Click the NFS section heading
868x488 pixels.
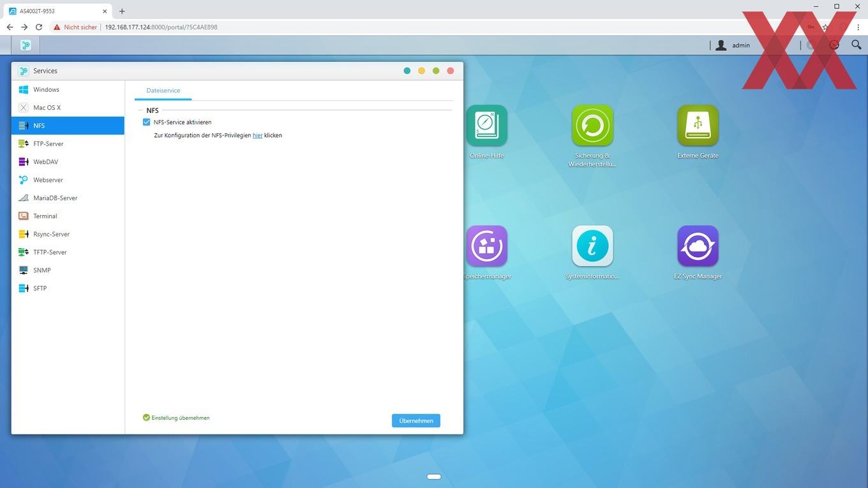pyautogui.click(x=153, y=110)
